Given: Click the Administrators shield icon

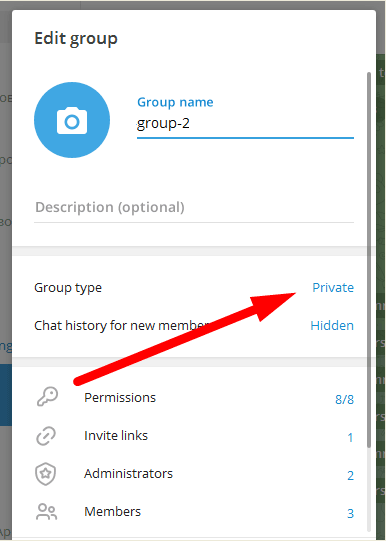Looking at the screenshot, I should (46, 474).
